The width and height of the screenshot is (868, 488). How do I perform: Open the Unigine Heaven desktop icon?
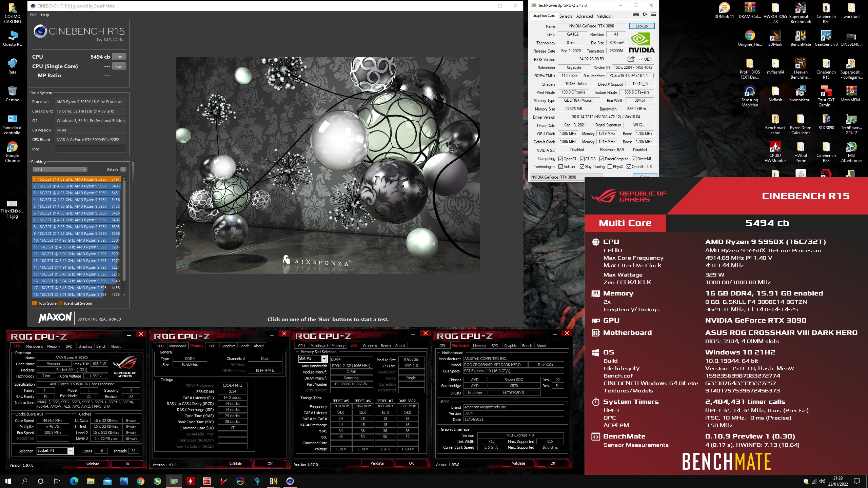tap(750, 39)
